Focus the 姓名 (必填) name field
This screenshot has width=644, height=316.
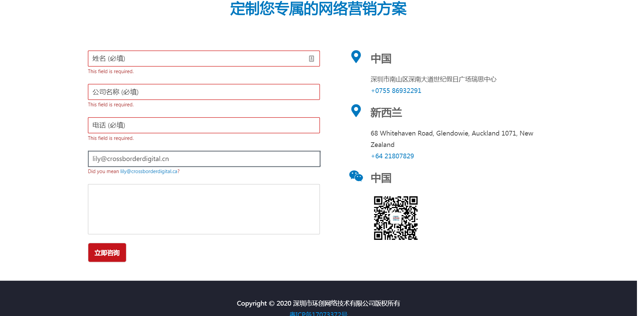[198, 59]
